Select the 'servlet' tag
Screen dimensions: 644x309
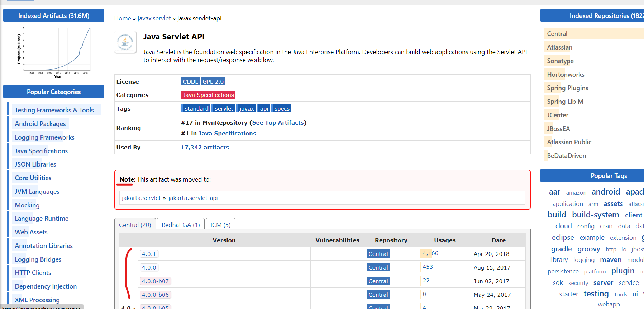[x=224, y=108]
